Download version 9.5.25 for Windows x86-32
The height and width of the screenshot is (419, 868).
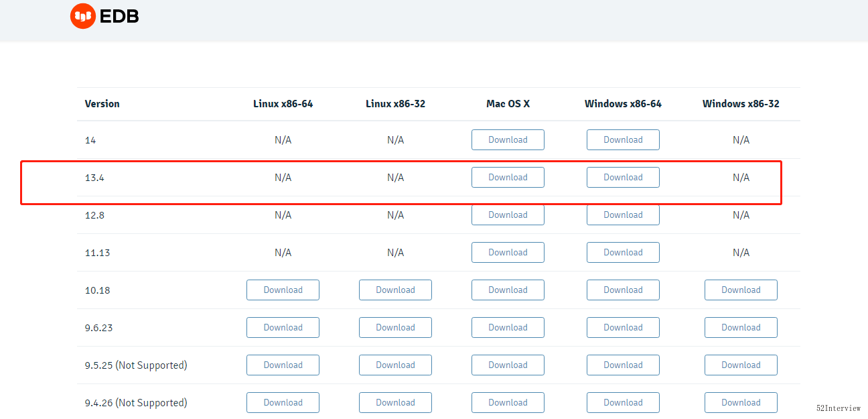pos(741,365)
